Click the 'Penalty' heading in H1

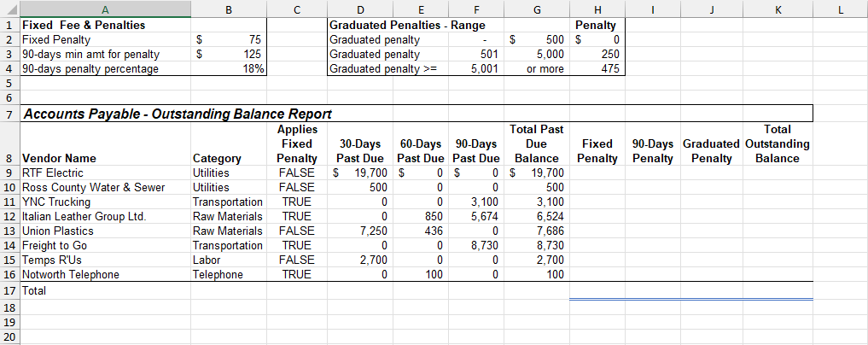coord(597,25)
